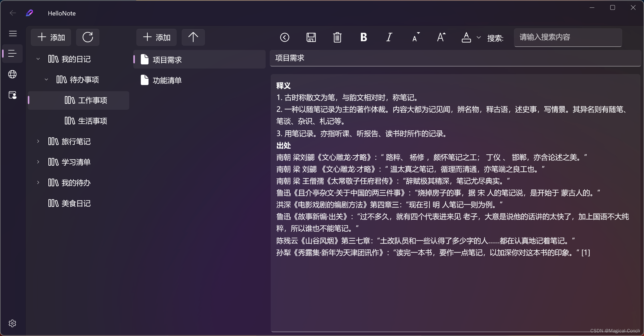Click 添加 button above notebook tree
The image size is (644, 336).
coord(51,37)
